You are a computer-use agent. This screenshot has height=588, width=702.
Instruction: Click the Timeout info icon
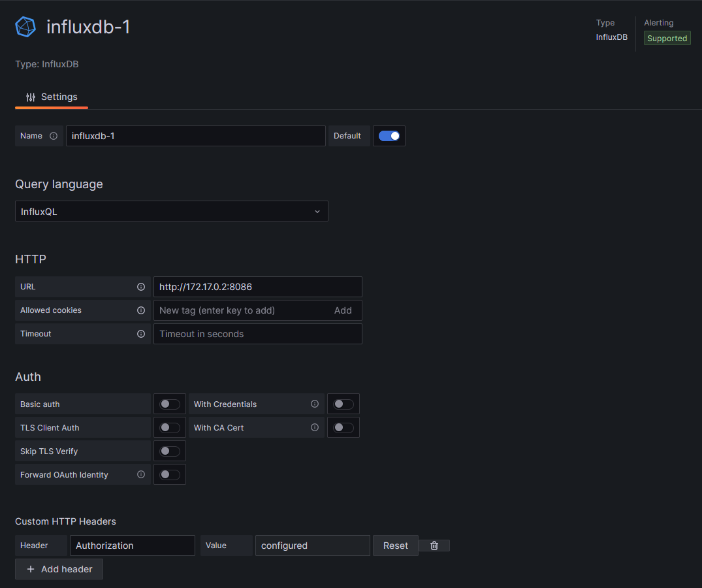141,334
